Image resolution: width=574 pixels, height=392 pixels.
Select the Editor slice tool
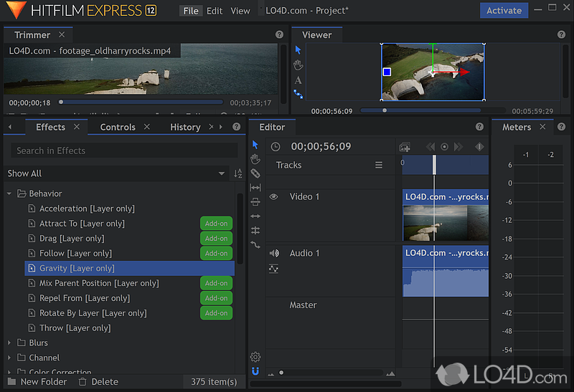[255, 173]
